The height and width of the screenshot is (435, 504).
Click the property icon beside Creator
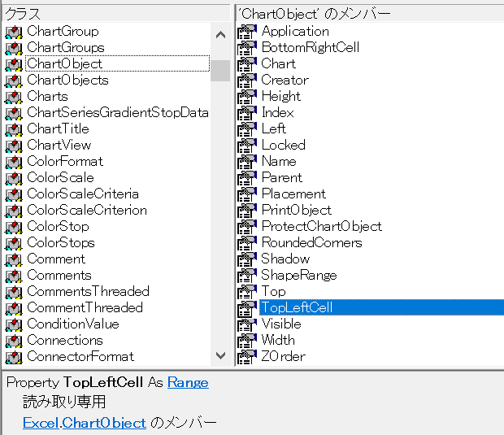247,80
